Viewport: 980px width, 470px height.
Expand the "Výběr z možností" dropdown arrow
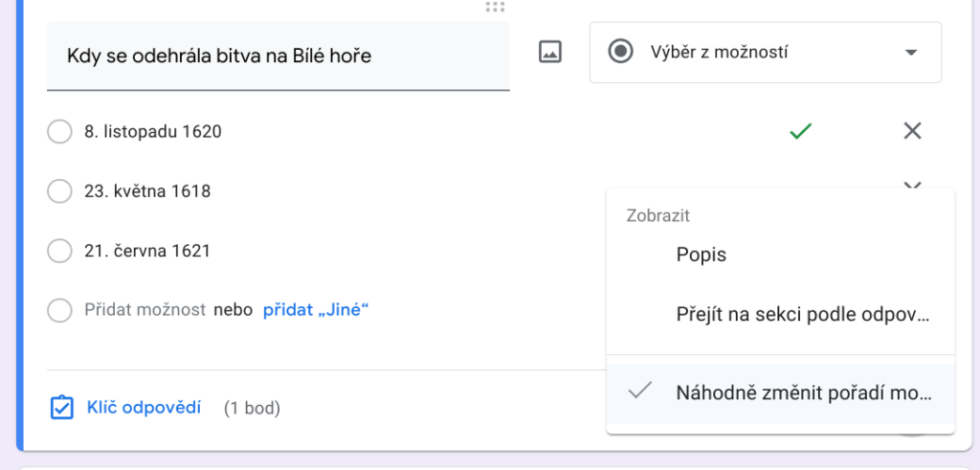click(x=910, y=53)
